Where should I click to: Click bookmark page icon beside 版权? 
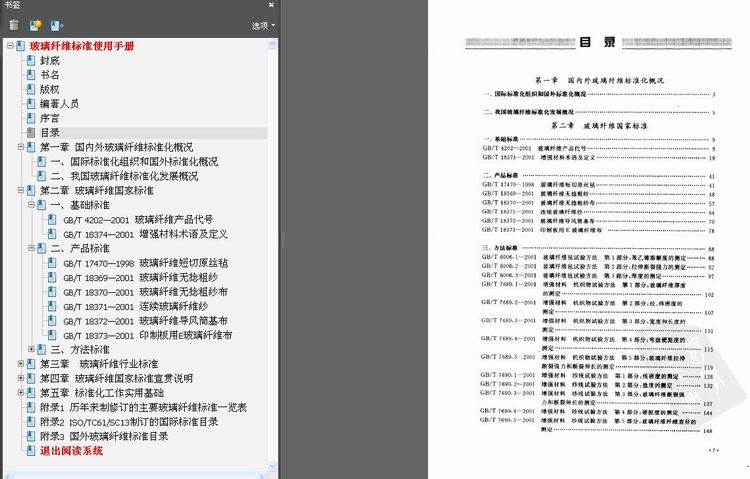(31, 89)
